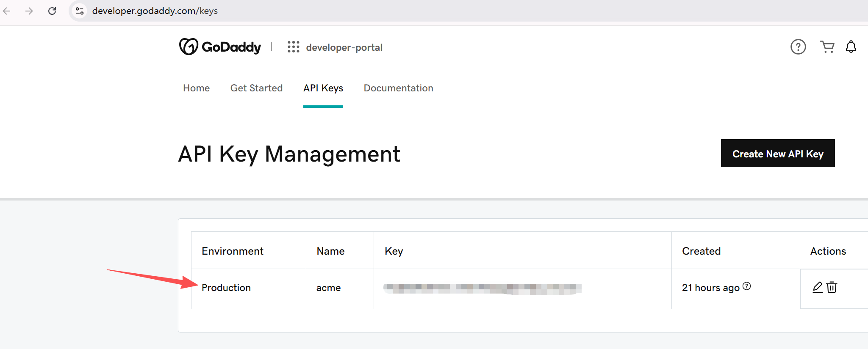Click the 21 hours ago text

click(711, 288)
